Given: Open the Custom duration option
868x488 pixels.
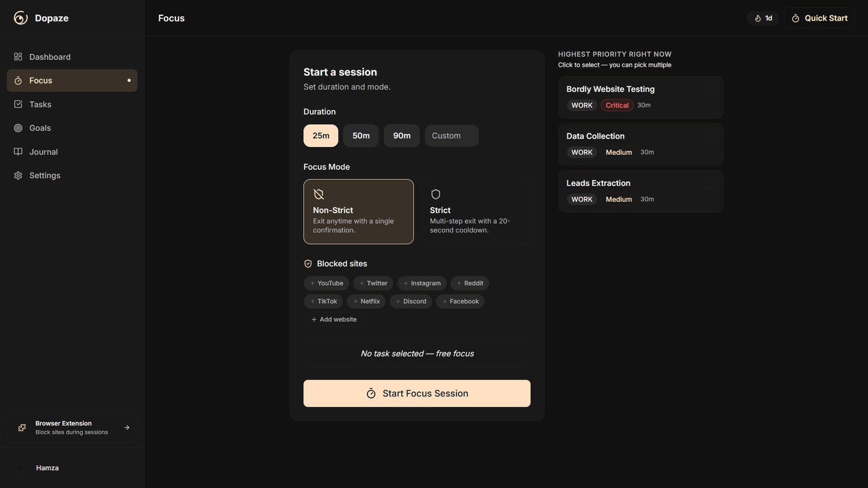Looking at the screenshot, I should (451, 136).
